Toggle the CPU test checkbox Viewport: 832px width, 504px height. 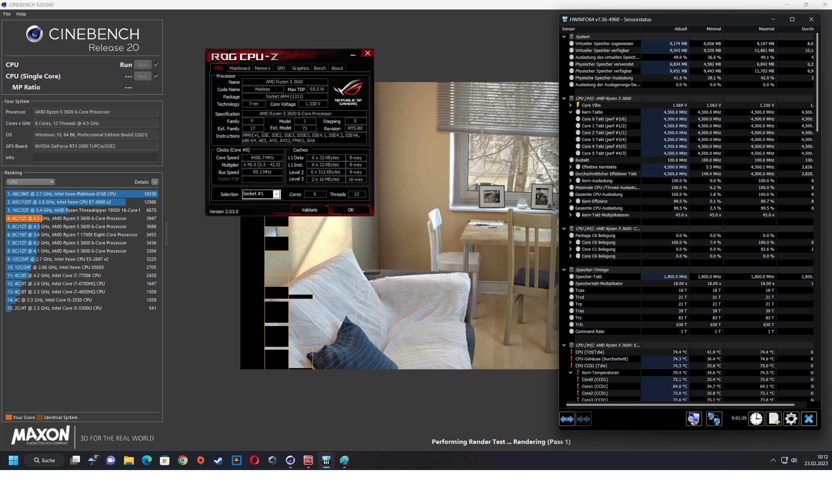click(x=156, y=64)
